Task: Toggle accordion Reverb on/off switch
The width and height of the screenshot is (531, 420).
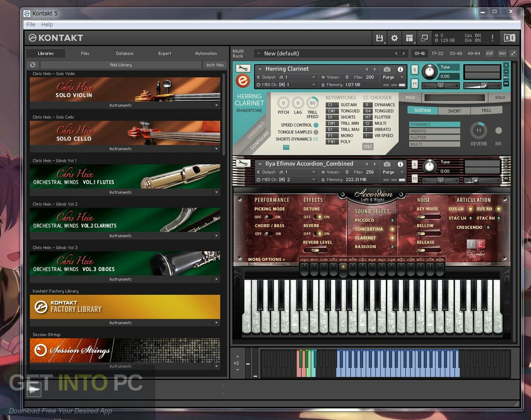Action: tap(318, 234)
